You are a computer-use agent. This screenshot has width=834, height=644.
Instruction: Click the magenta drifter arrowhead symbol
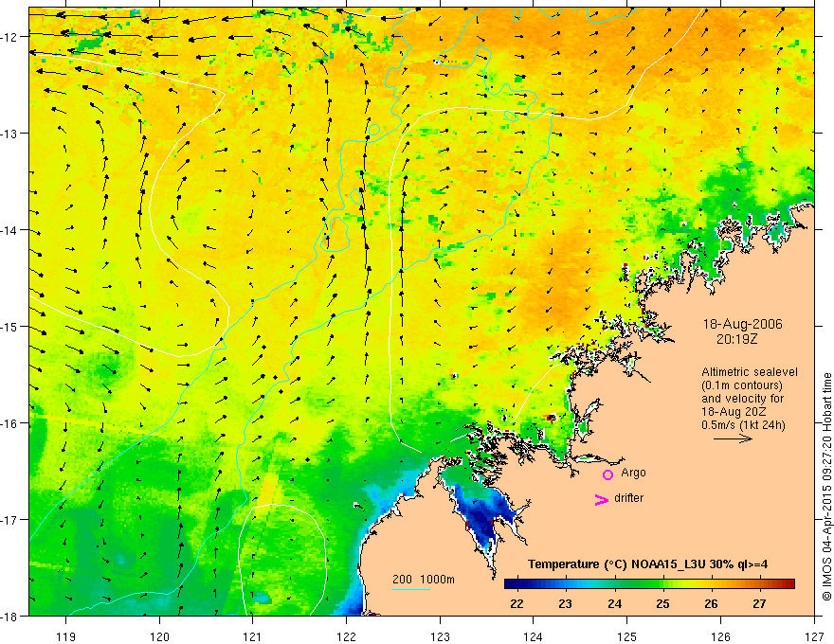coord(602,499)
